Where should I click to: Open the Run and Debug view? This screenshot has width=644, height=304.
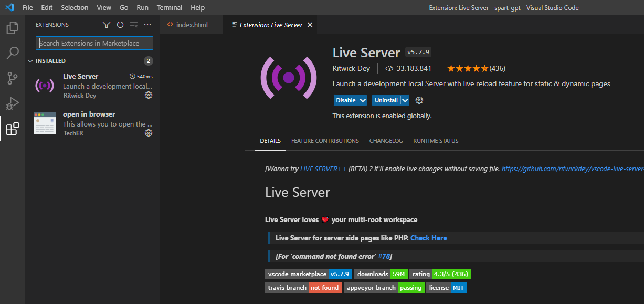(13, 103)
